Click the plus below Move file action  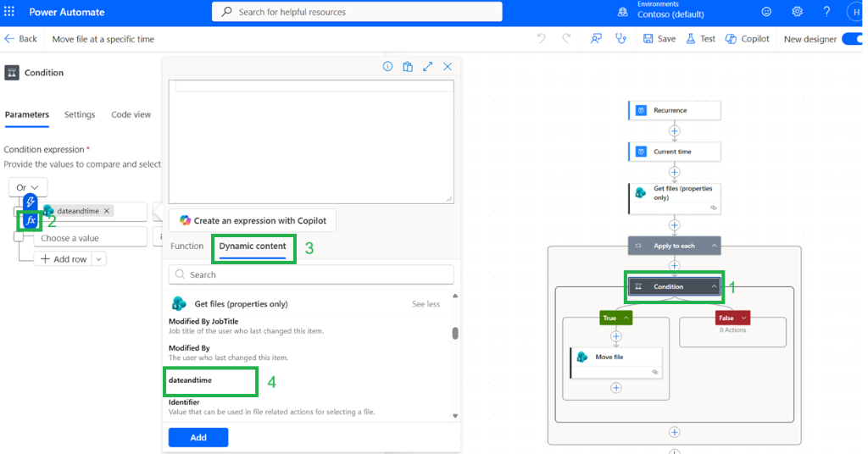[x=616, y=388]
